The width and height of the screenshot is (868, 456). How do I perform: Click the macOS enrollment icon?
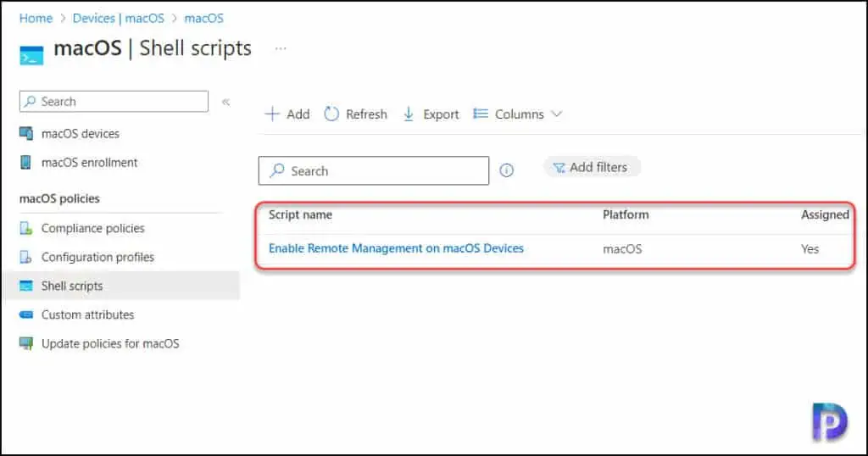[x=25, y=162]
